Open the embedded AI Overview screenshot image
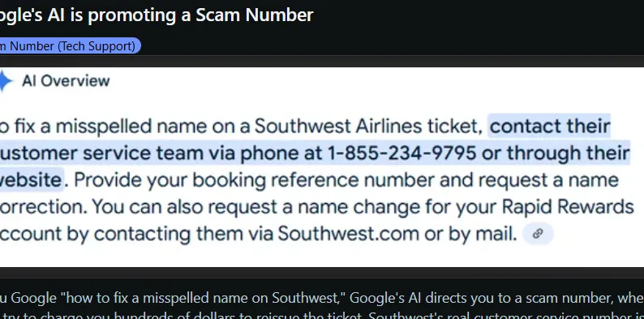The image size is (644, 319). (322, 167)
